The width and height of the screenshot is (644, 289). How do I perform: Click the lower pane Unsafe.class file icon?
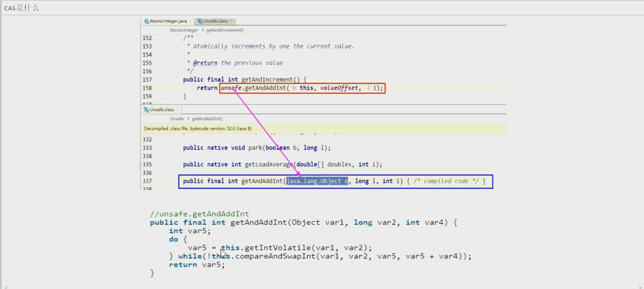[146, 110]
